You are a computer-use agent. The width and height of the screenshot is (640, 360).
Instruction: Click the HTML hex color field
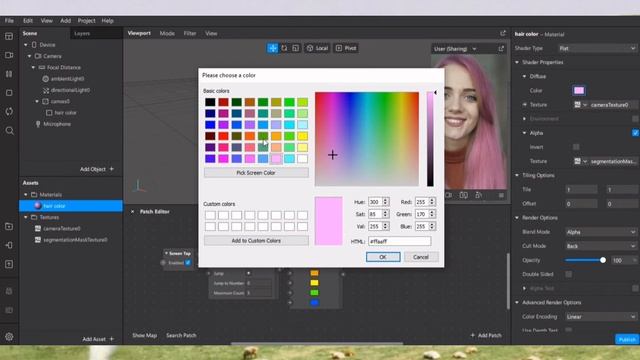point(399,241)
